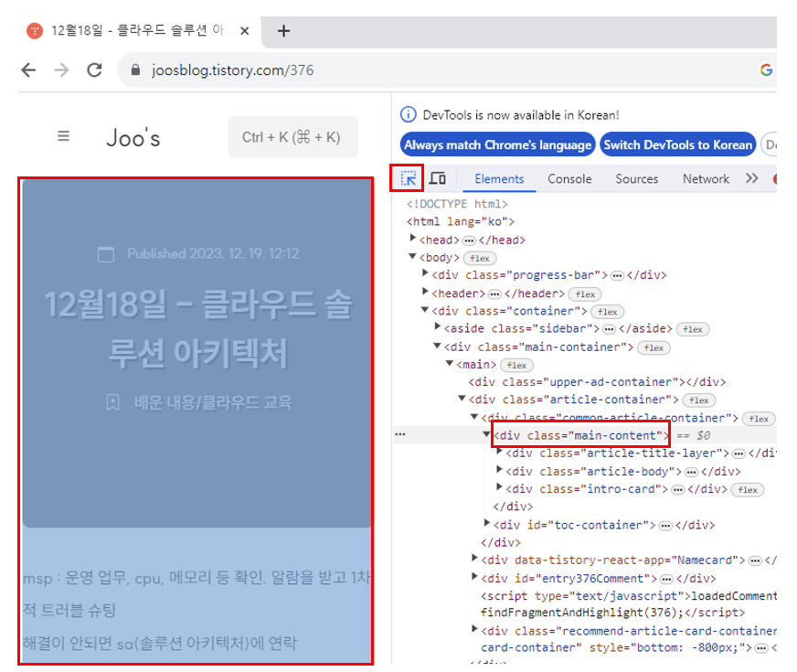Open the Network tab
The height and width of the screenshot is (672, 797).
click(x=706, y=179)
